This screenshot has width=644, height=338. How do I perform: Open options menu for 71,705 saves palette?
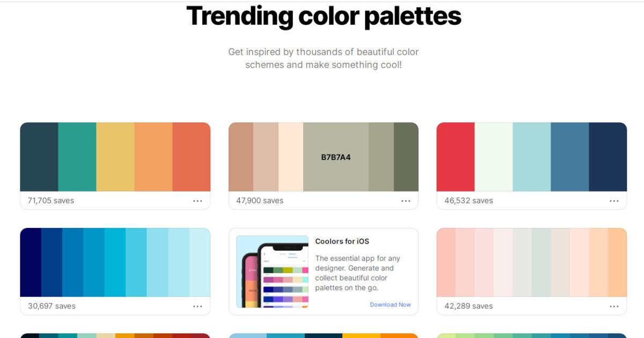point(197,201)
